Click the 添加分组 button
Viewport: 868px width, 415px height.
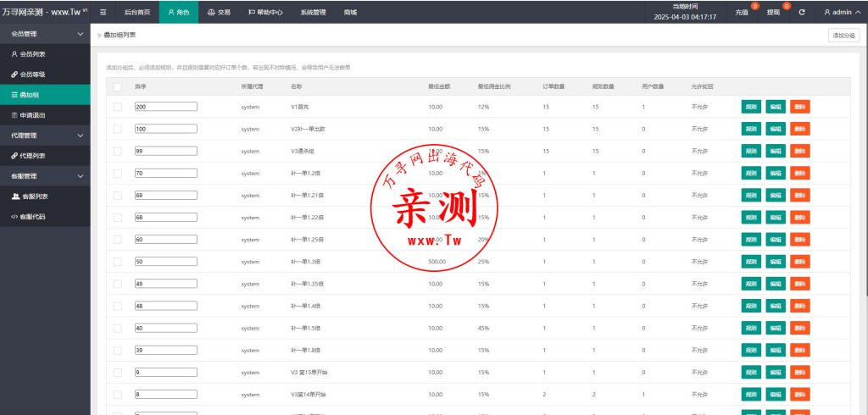tap(843, 36)
